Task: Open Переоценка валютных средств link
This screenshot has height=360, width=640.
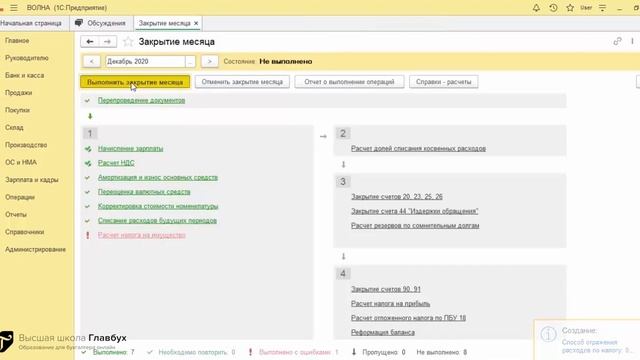Action: click(144, 192)
